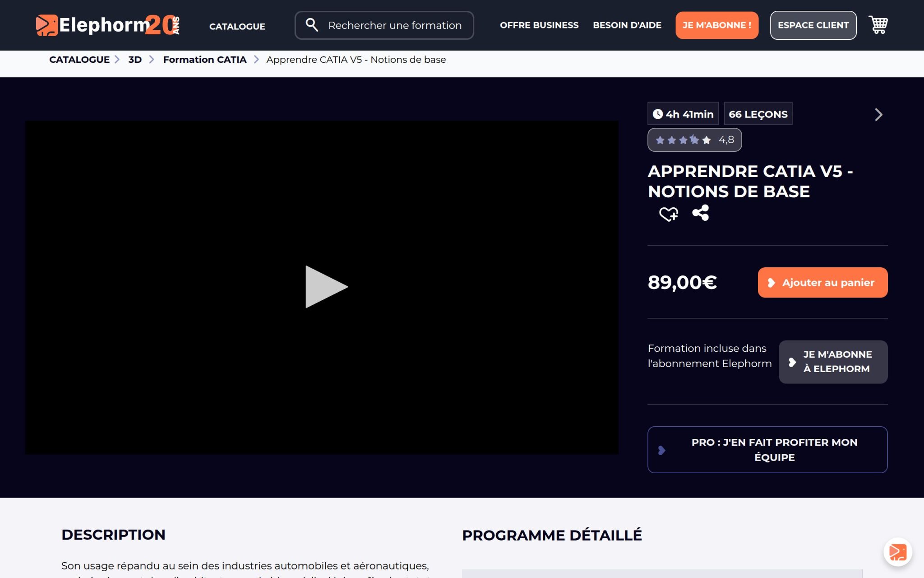The width and height of the screenshot is (924, 578).
Task: Click the star rating 4,8 badge
Action: coord(694,140)
